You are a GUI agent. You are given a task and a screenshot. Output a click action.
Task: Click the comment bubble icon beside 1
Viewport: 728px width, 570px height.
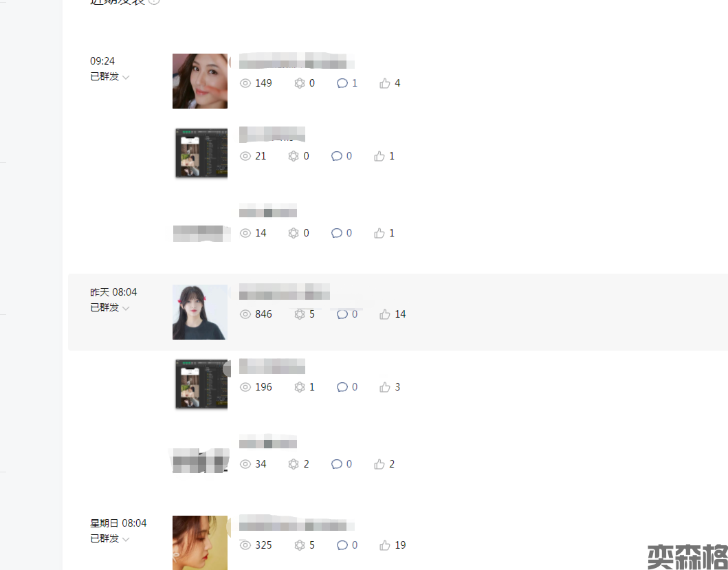(342, 83)
